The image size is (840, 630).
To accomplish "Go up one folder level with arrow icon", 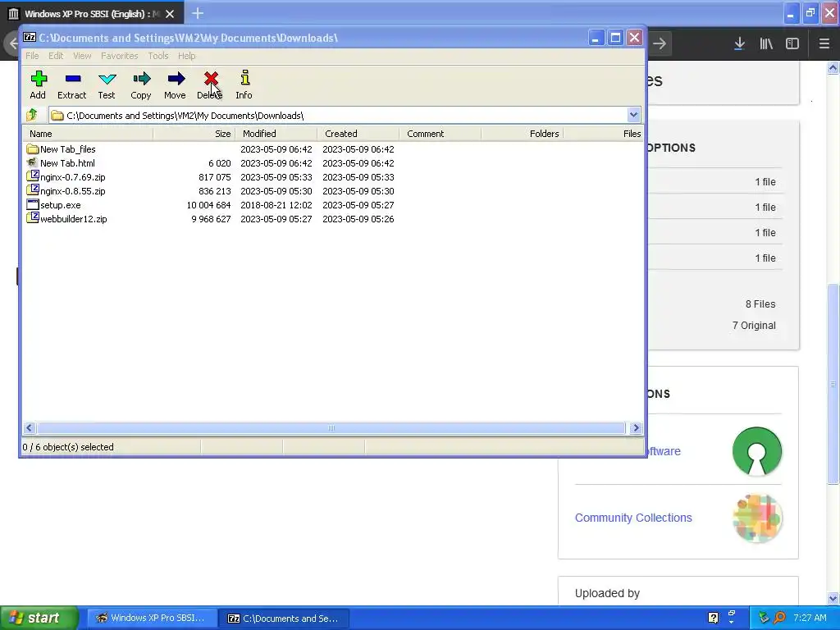I will pos(32,115).
